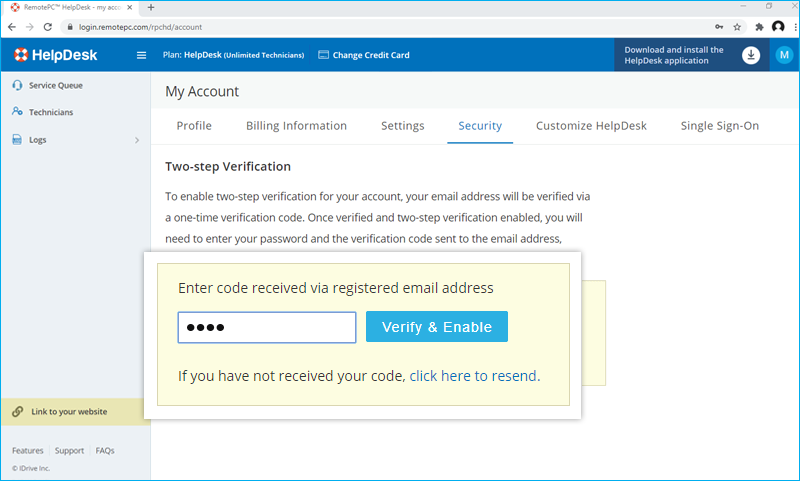This screenshot has width=800, height=481.
Task: Go to Customize HelpDesk tab
Action: click(x=591, y=126)
